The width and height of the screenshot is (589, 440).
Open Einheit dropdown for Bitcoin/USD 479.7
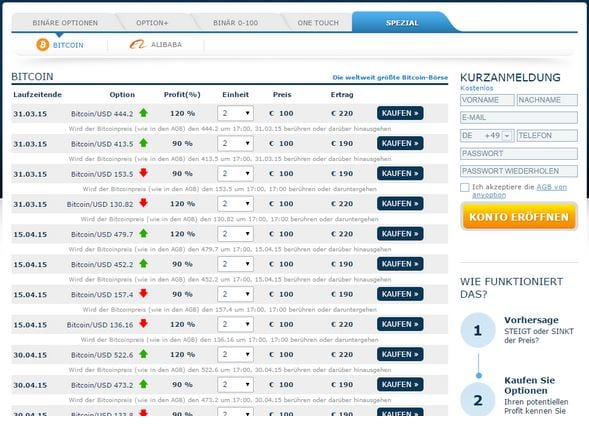(235, 234)
